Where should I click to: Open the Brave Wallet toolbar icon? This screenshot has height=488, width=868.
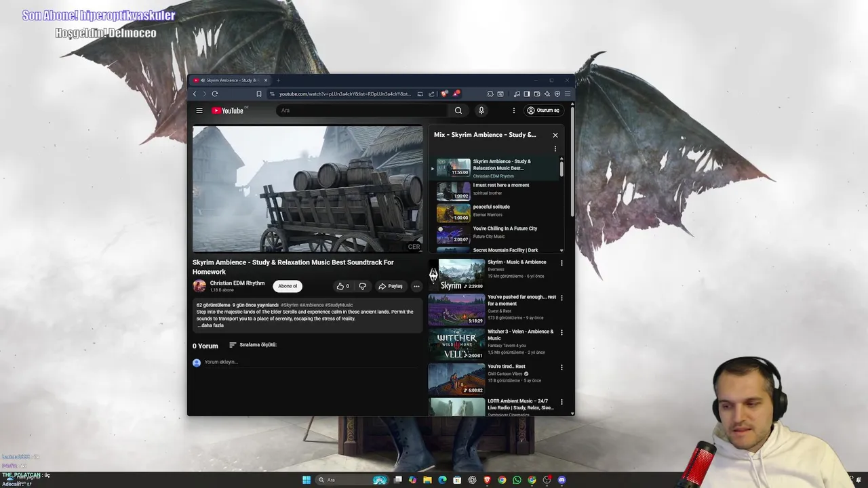(x=536, y=94)
